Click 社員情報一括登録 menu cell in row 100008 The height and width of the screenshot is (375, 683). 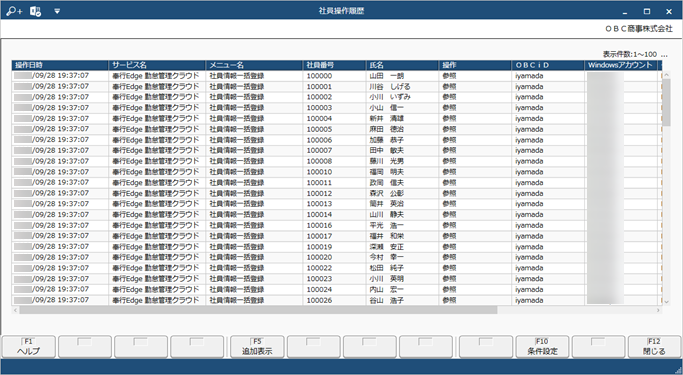(254, 162)
